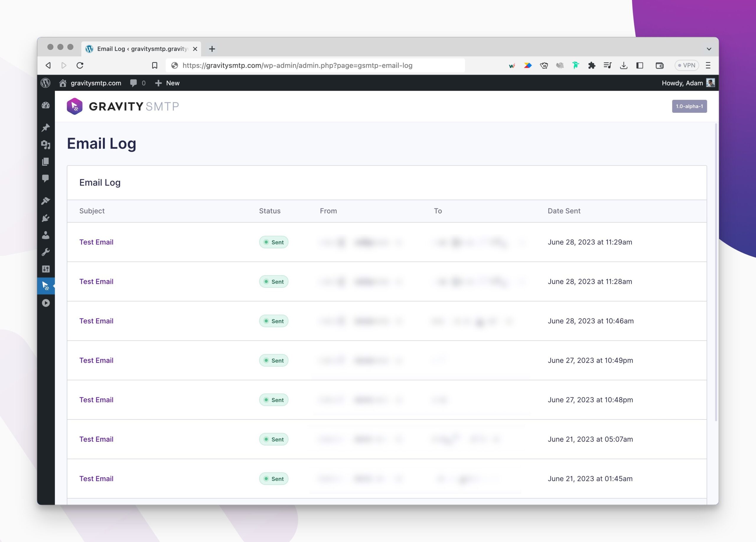This screenshot has height=542, width=756.
Task: Open the browser extensions puzzle icon
Action: (x=592, y=65)
